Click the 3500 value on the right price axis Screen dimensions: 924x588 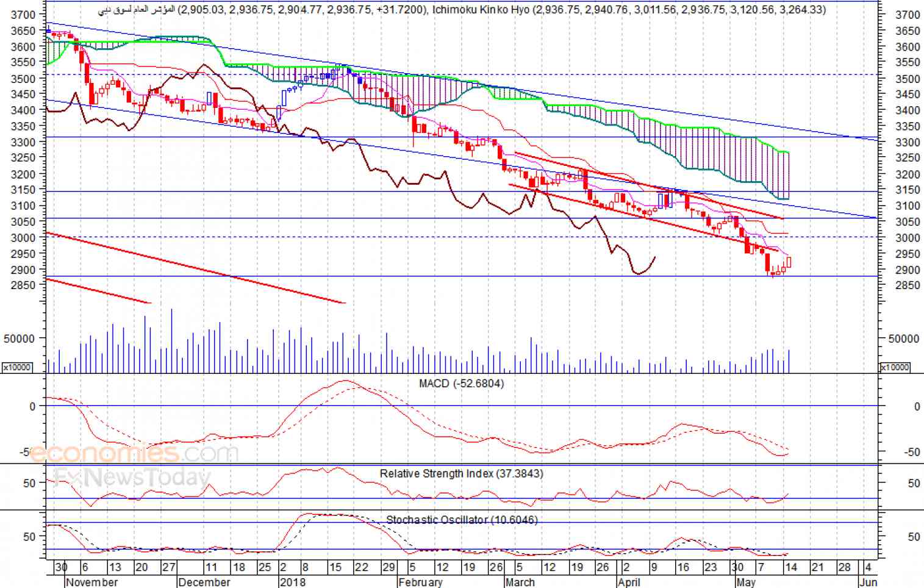point(907,79)
